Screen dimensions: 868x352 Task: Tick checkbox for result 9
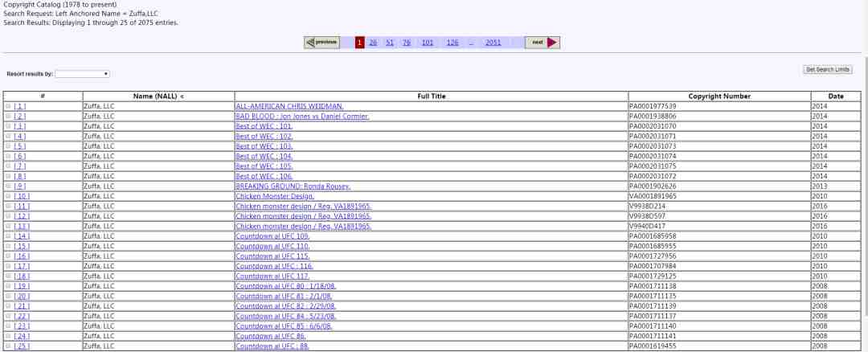(x=8, y=186)
